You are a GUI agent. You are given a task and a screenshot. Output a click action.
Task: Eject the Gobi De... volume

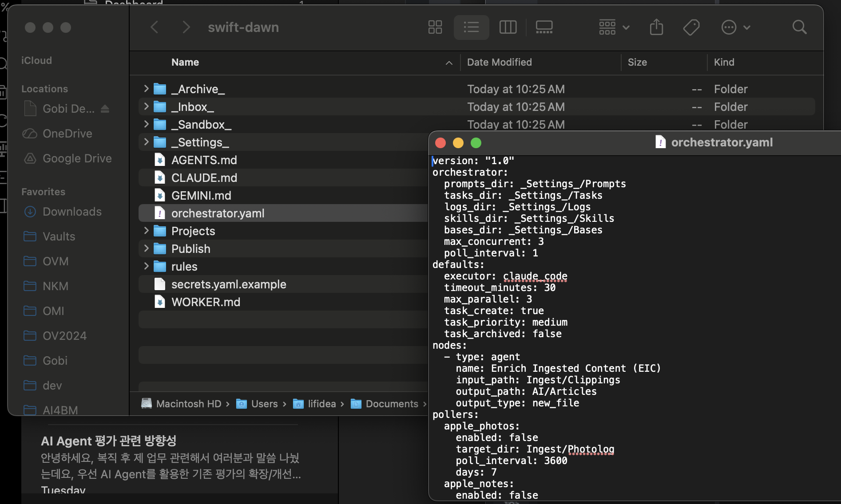pyautogui.click(x=105, y=109)
